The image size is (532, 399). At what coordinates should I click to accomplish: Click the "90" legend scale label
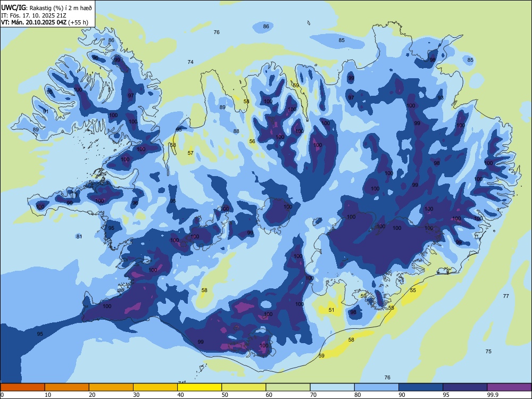pyautogui.click(x=402, y=395)
